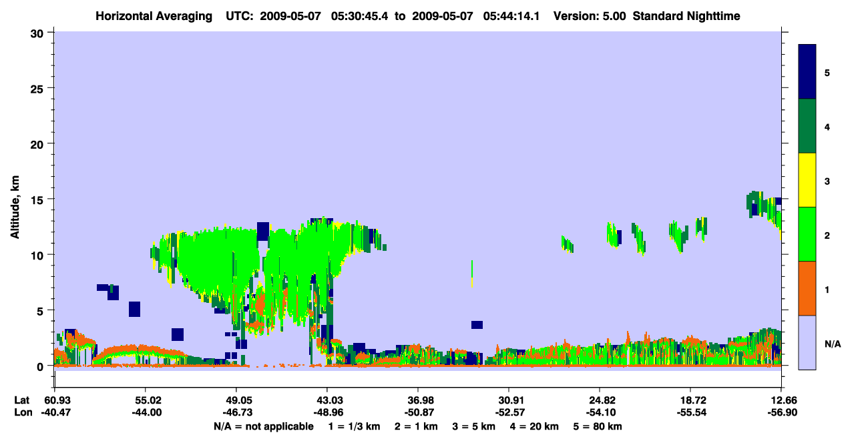868x445 pixels.
Task: Click longitude value -46.73
Action: (x=236, y=413)
